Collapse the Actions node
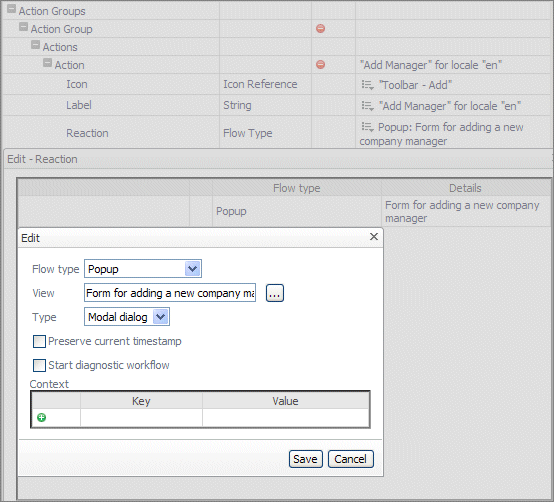 pos(35,45)
